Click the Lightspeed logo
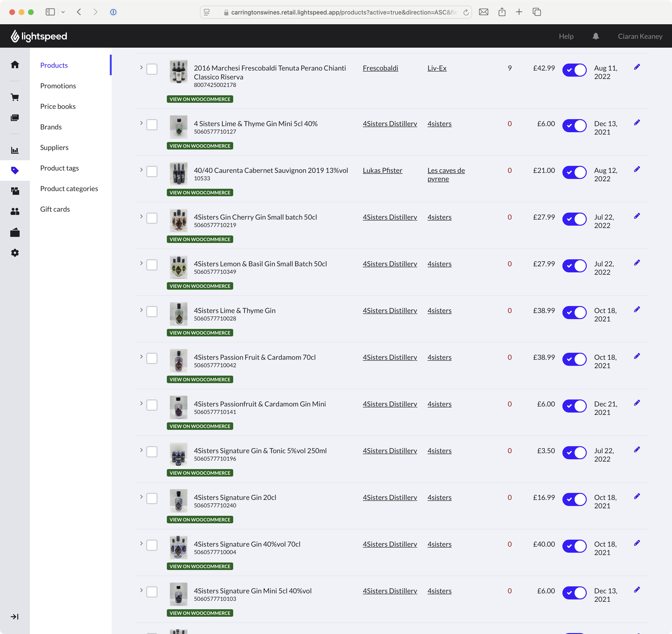672x634 pixels. pyautogui.click(x=39, y=36)
